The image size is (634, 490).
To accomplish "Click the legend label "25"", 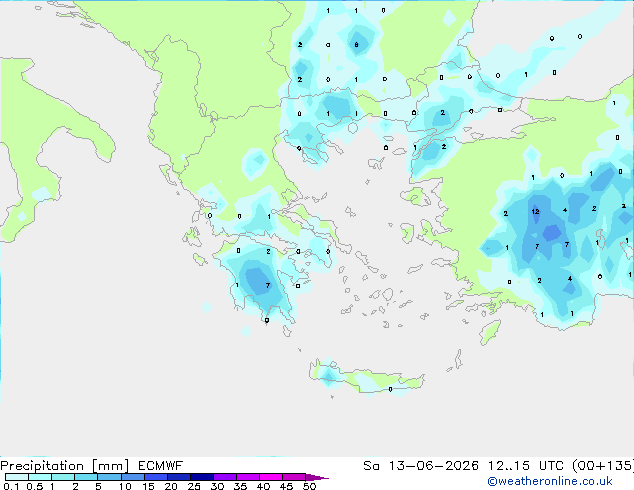I will [194, 486].
